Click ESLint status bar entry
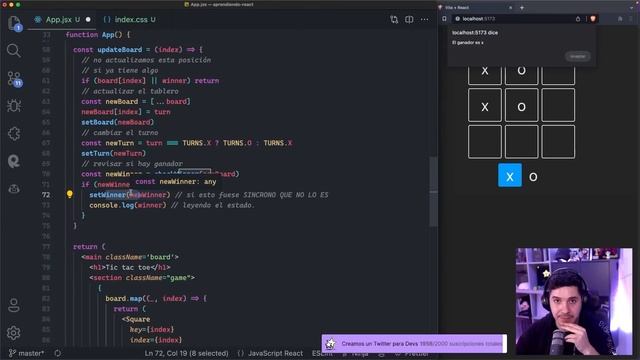This screenshot has height=360, width=640. coord(322,353)
